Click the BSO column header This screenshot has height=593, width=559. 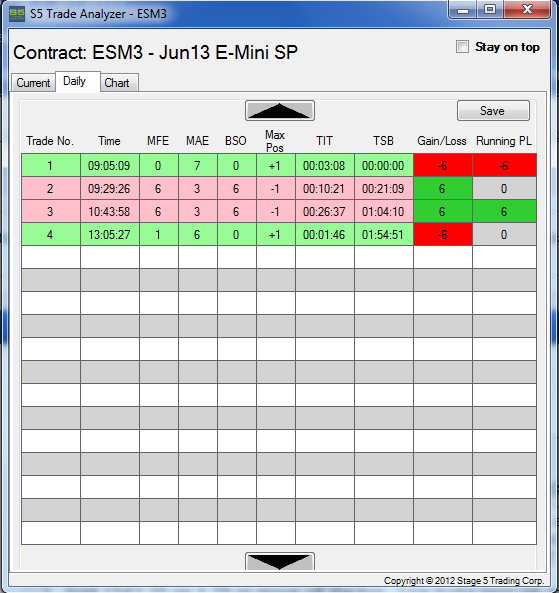coord(236,141)
